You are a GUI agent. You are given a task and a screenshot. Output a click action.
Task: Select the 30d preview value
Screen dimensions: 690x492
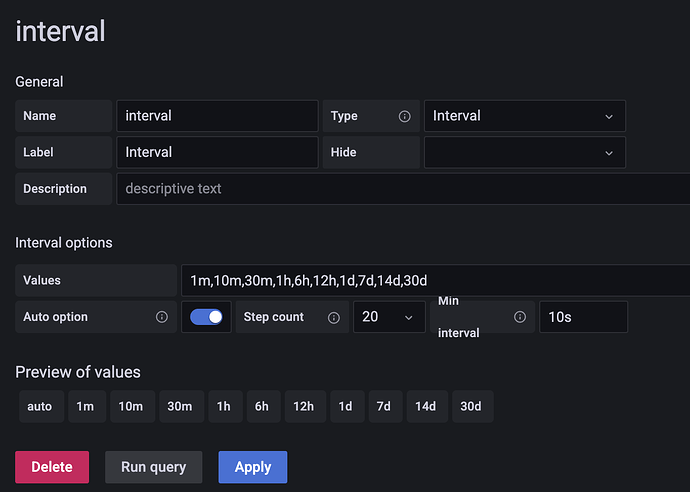[471, 406]
